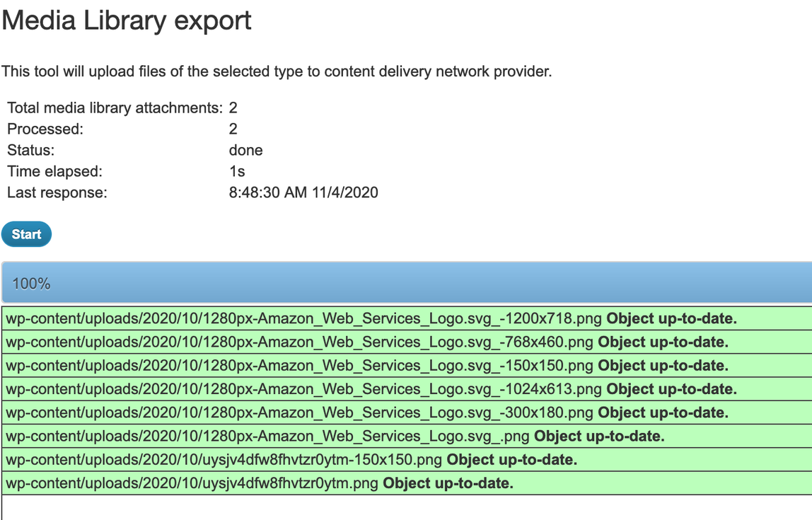This screenshot has width=812, height=520.
Task: Select the Logo.svg_-300x180.png log entry
Action: tap(367, 412)
